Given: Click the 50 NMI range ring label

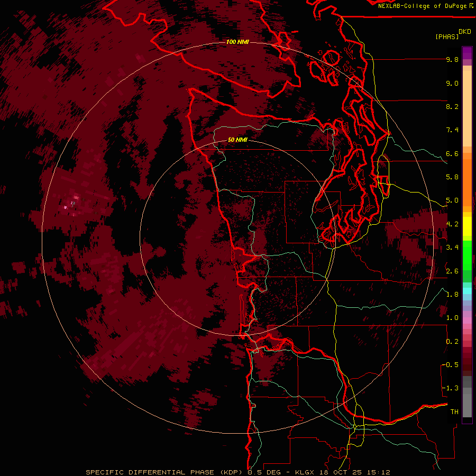Looking at the screenshot, I should [x=237, y=140].
